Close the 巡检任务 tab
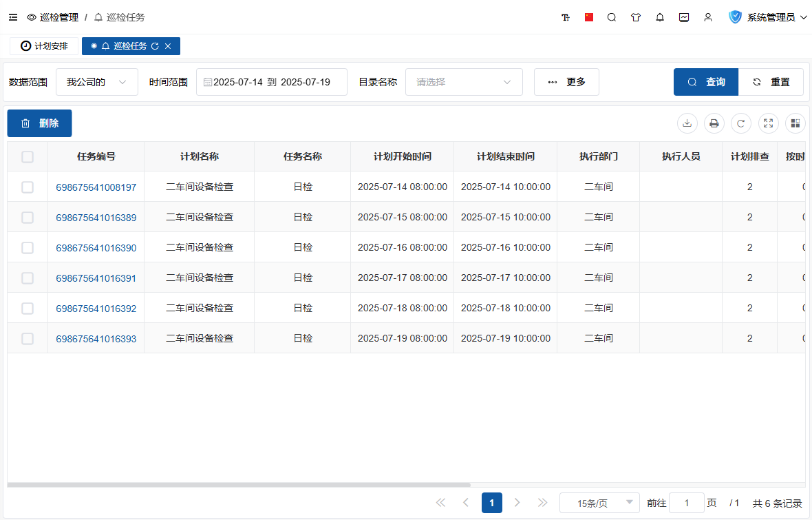 coord(168,46)
